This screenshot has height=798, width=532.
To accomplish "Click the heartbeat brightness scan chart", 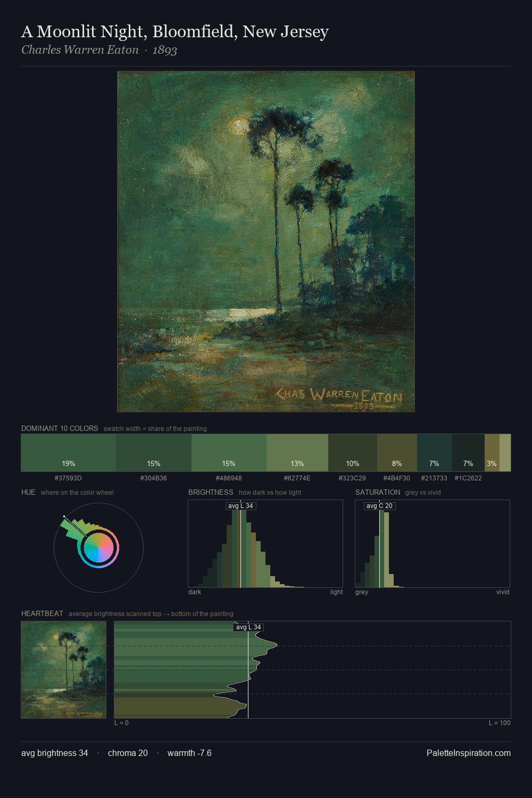I will click(x=312, y=670).
